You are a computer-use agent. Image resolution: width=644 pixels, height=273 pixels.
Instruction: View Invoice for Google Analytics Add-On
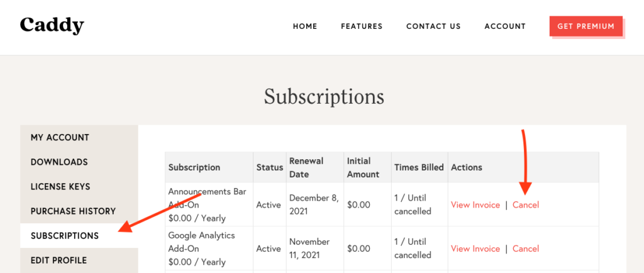475,248
